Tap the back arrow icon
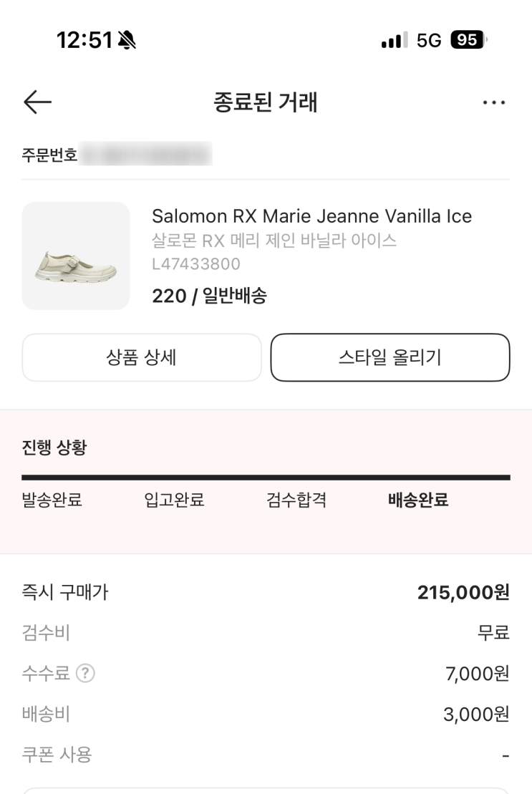 click(x=37, y=103)
